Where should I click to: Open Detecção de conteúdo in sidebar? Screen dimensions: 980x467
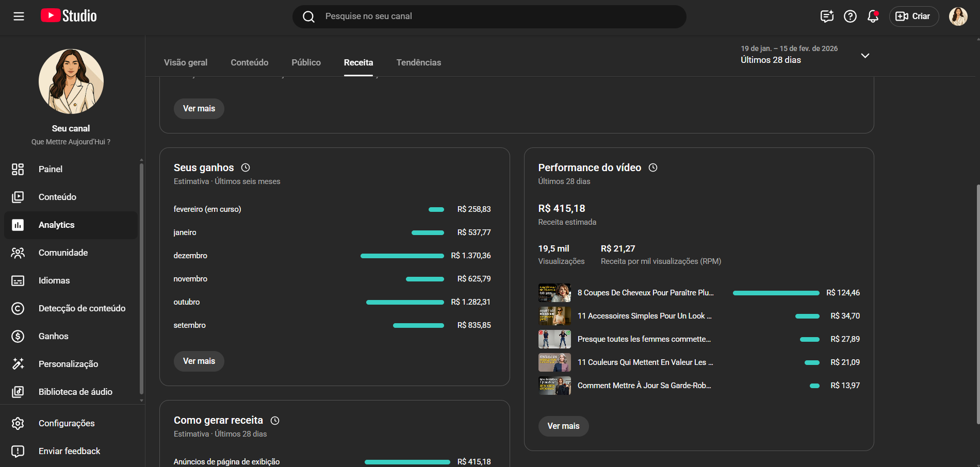pos(81,308)
